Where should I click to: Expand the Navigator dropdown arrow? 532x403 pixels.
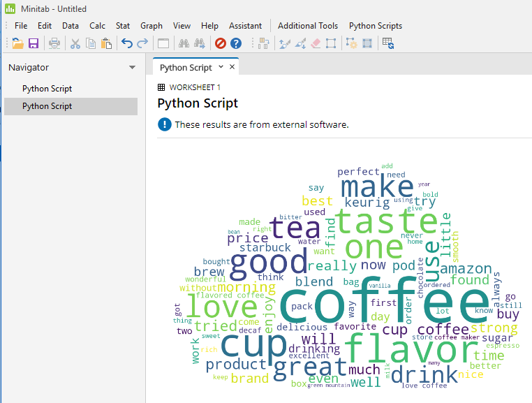point(132,68)
